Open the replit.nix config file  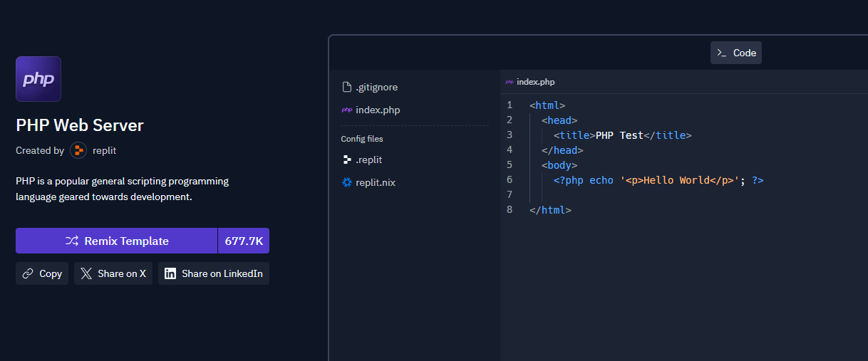click(x=375, y=182)
